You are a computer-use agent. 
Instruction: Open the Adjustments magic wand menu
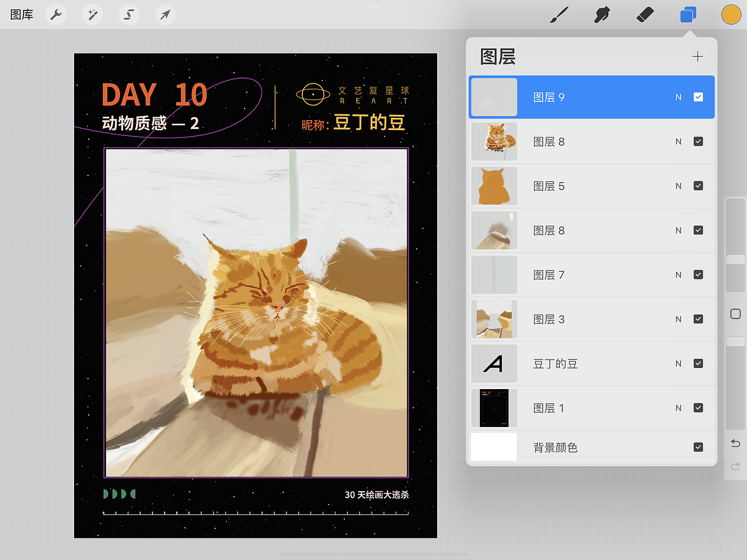(x=92, y=15)
